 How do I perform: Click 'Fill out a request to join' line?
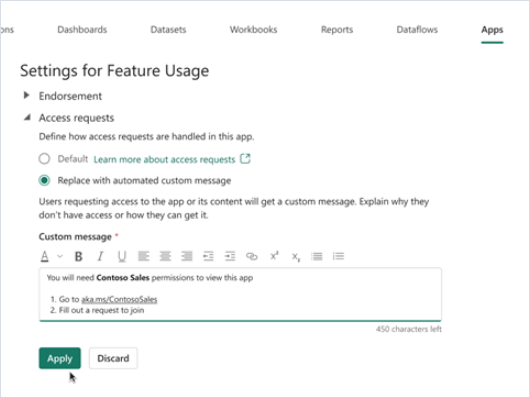pyautogui.click(x=101, y=310)
